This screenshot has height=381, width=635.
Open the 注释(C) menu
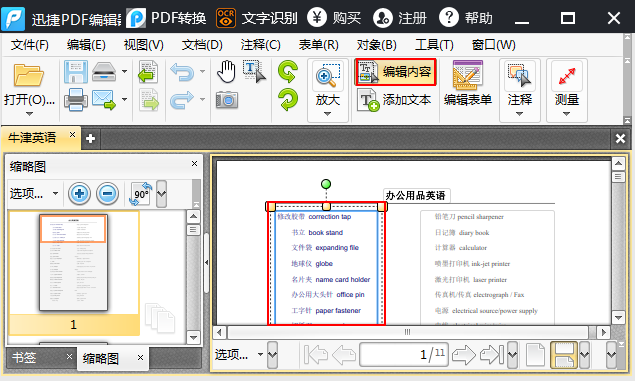point(260,45)
